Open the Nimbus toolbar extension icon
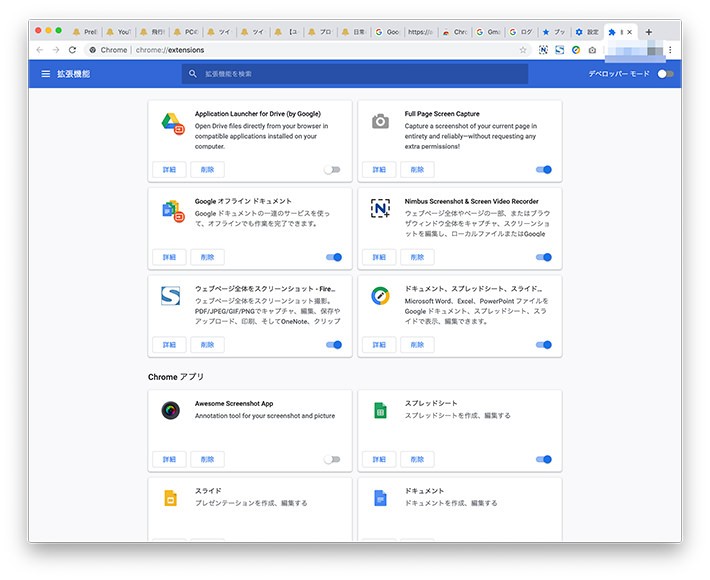710x580 pixels. click(543, 50)
